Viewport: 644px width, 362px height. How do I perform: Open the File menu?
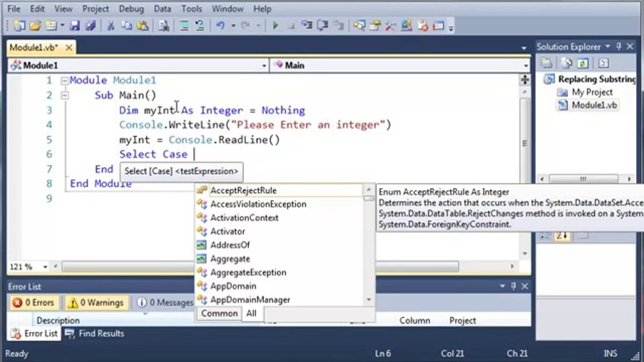pos(14,9)
